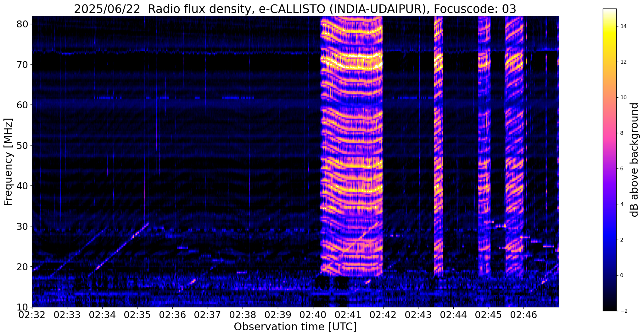Click the colorbar tick label 4
The width and height of the screenshot is (644, 336).
(x=621, y=204)
